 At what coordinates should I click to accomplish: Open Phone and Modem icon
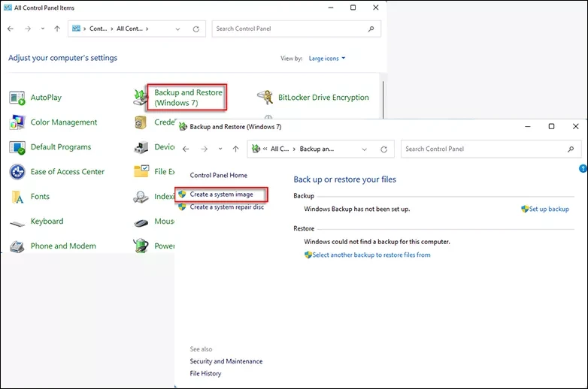(17, 246)
